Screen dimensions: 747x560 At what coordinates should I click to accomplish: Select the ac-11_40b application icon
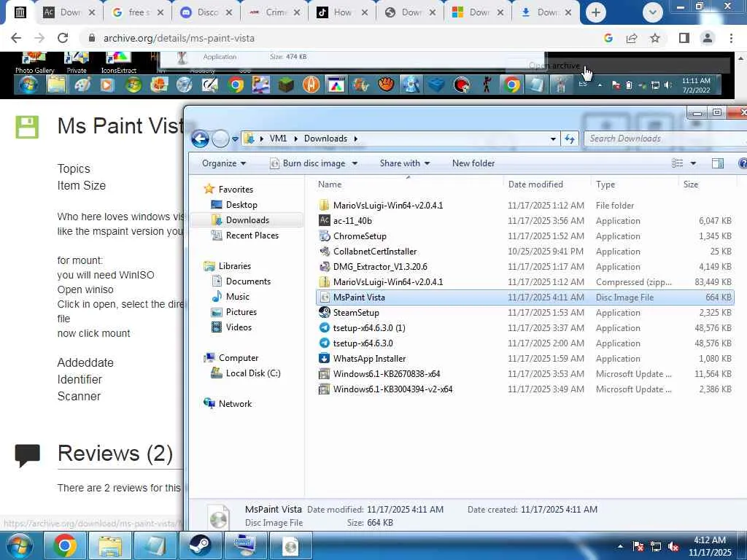click(x=324, y=220)
